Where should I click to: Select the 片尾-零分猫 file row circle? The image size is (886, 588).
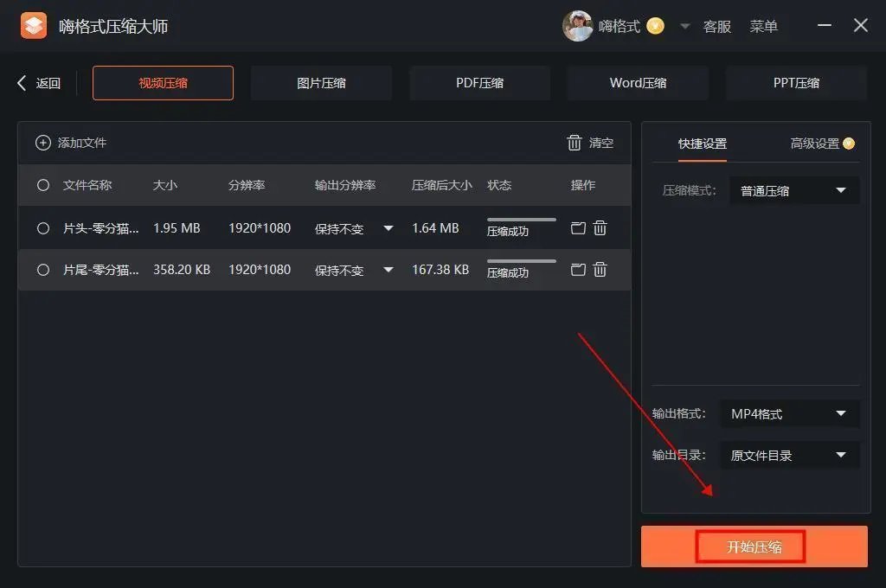click(42, 270)
